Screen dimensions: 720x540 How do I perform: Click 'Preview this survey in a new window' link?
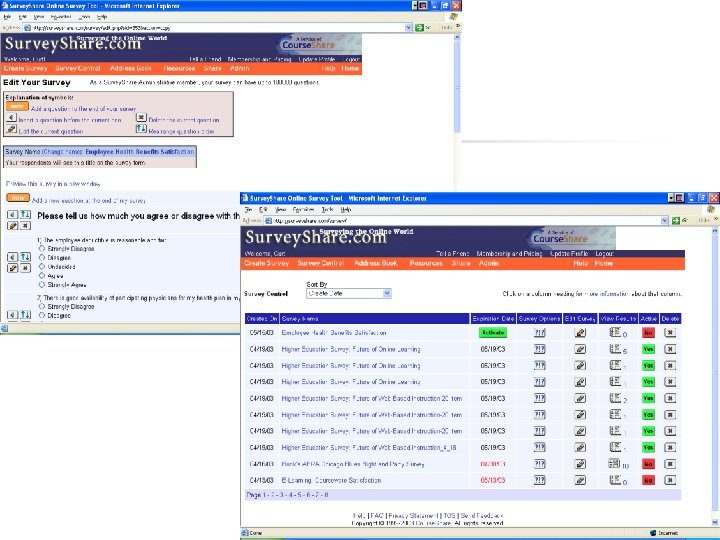tap(53, 184)
